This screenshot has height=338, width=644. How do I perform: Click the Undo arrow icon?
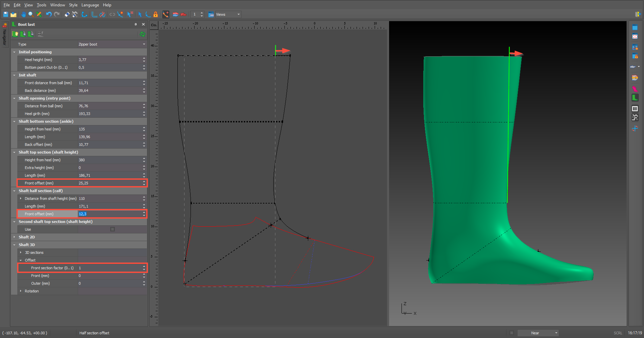49,14
